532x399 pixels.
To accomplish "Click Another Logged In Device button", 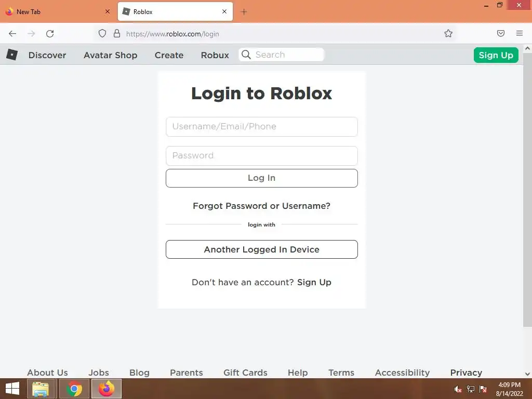I will click(x=262, y=249).
